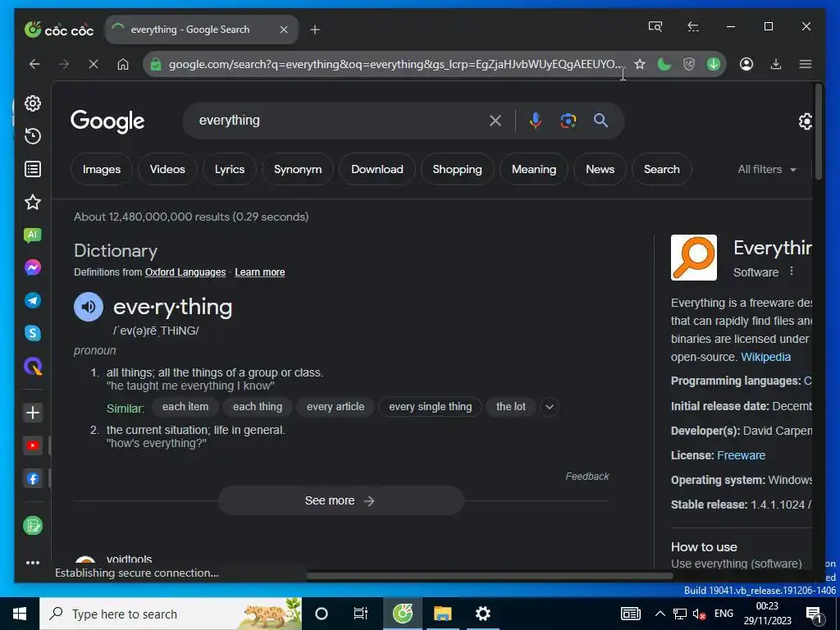Select the Images filter
The height and width of the screenshot is (630, 840).
(102, 169)
